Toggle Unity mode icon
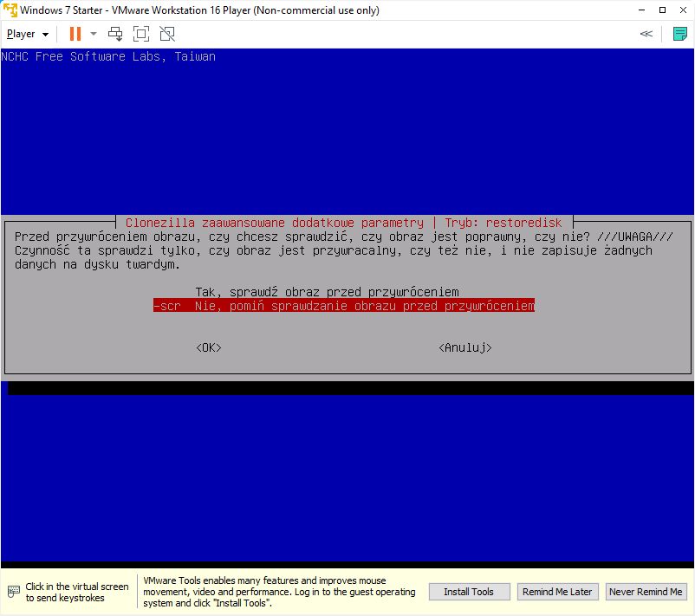The width and height of the screenshot is (695, 616). click(167, 34)
